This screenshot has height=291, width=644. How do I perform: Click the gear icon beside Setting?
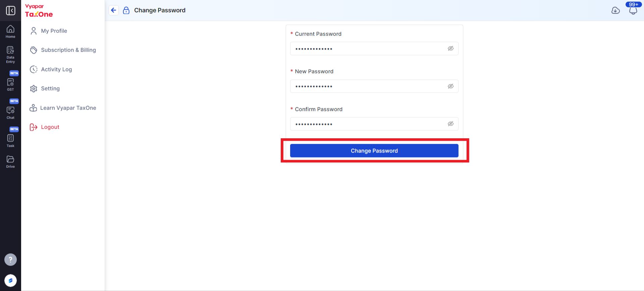tap(34, 89)
